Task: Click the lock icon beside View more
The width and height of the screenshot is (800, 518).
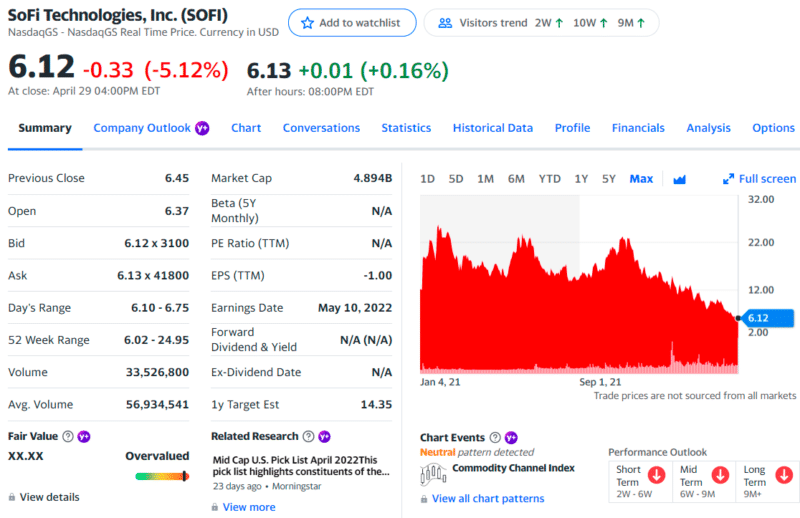Action: [x=215, y=507]
